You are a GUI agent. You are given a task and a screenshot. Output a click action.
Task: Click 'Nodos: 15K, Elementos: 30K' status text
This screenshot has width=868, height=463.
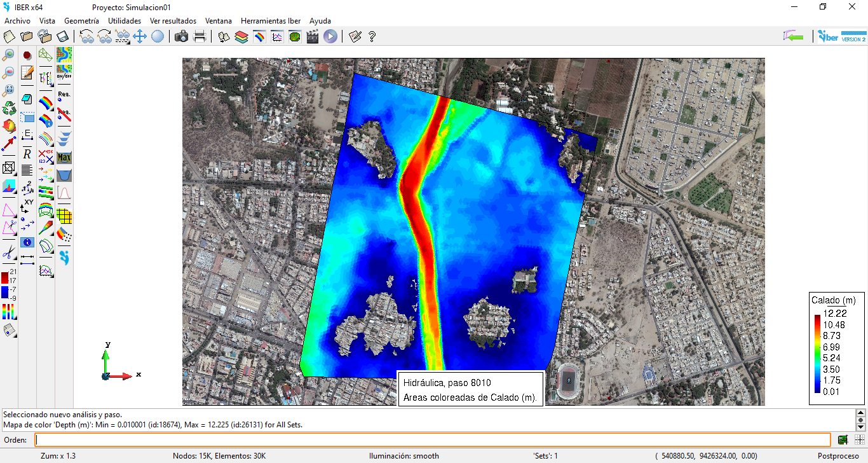click(219, 455)
